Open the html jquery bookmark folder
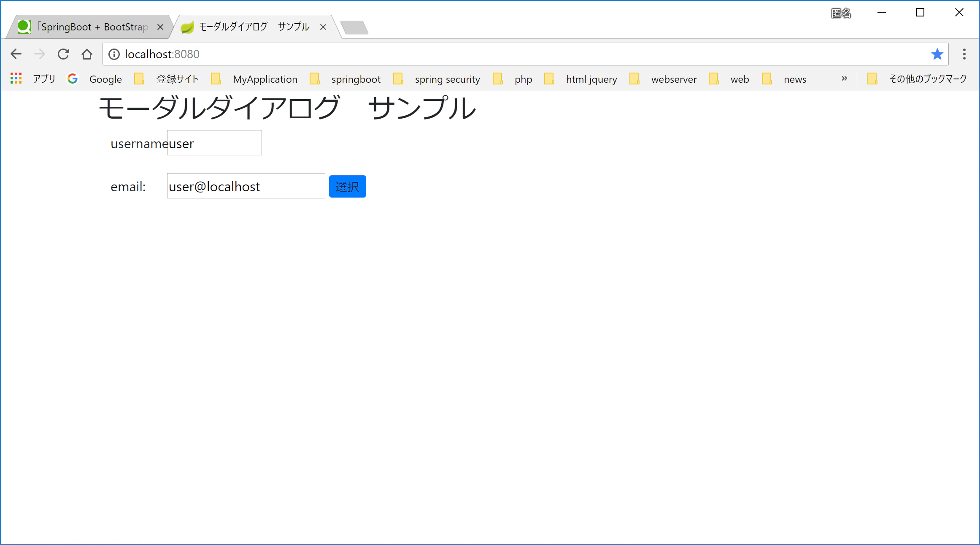 (x=580, y=79)
